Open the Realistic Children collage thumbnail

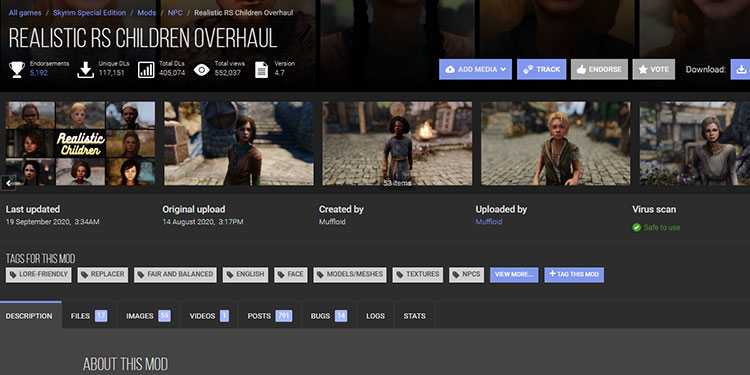[80, 143]
